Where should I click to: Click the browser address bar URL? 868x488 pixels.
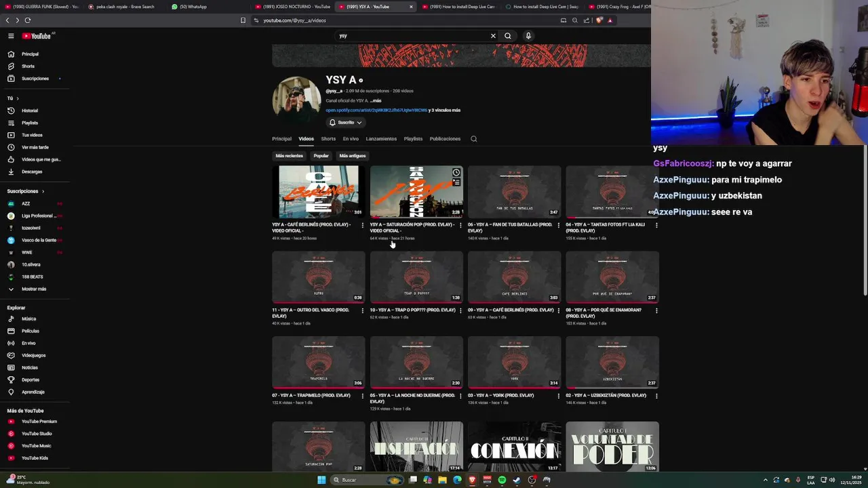[x=295, y=20]
